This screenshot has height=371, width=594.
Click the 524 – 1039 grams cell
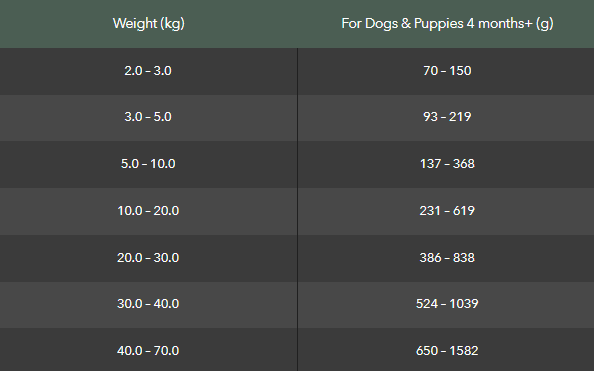point(447,304)
